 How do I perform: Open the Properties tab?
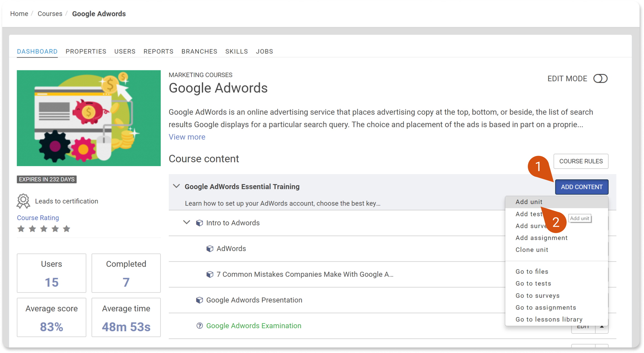tap(86, 51)
